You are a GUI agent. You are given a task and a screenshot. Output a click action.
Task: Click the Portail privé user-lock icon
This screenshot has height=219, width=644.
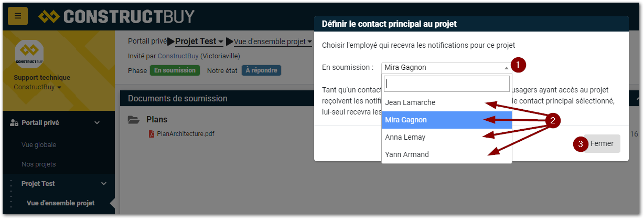click(x=14, y=123)
